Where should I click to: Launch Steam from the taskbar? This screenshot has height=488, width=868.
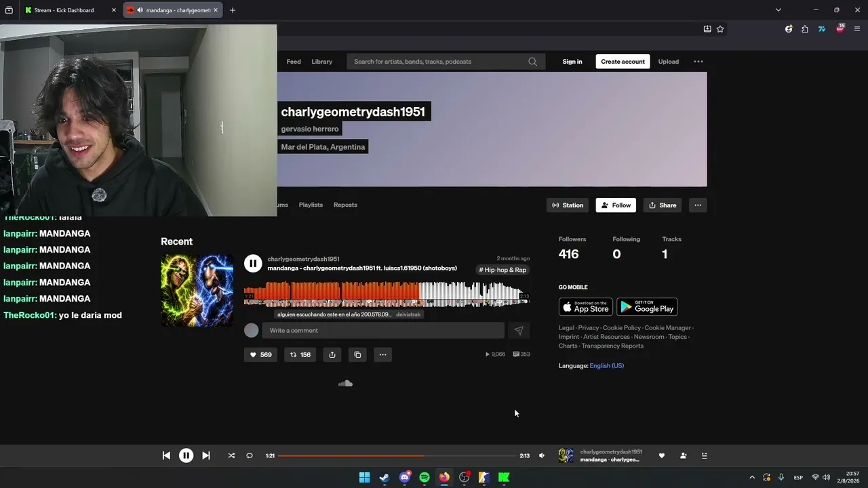(x=384, y=477)
